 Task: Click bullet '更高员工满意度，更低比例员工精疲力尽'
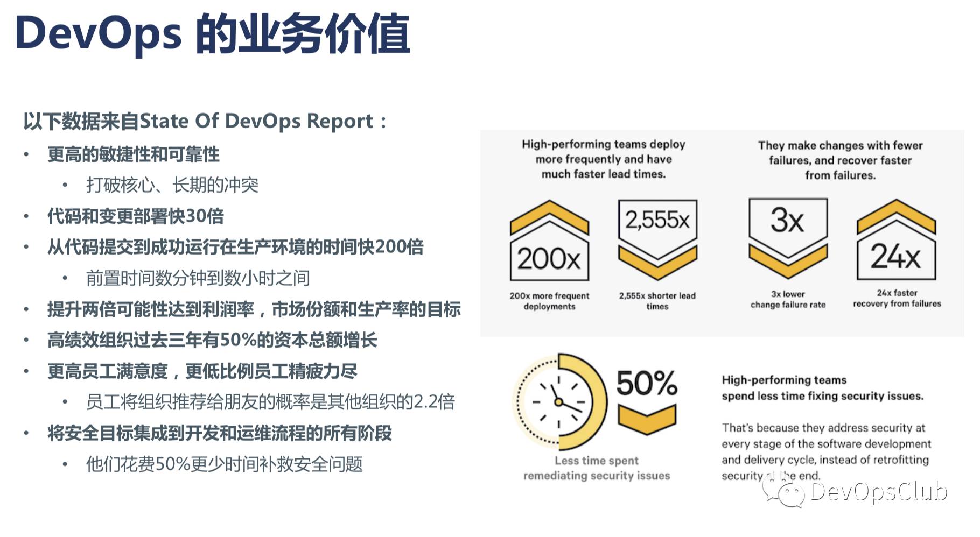[x=202, y=371]
